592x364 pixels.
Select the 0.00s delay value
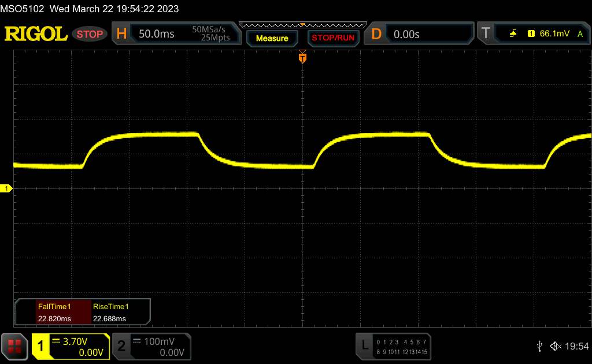(406, 34)
